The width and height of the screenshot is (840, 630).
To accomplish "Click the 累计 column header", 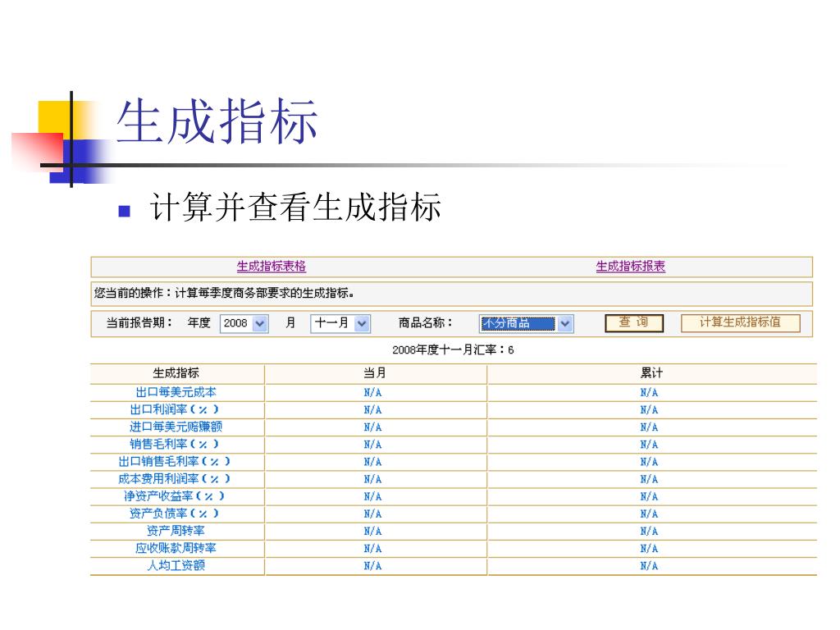I will (x=651, y=373).
